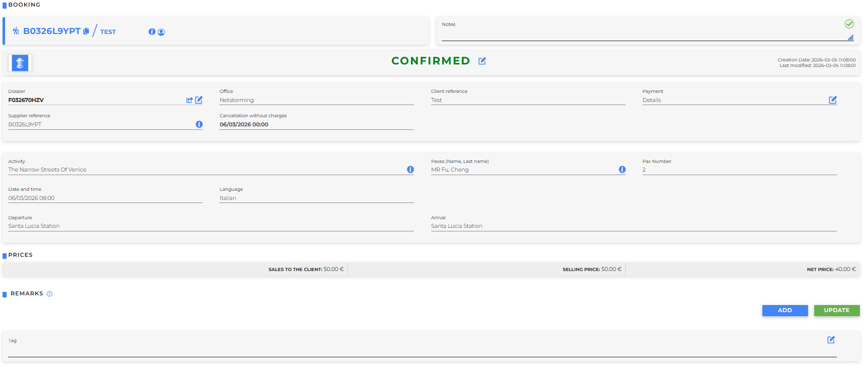This screenshot has height=371, width=868.
Task: Open dossier F032670HZV via share icon
Action: click(x=189, y=100)
